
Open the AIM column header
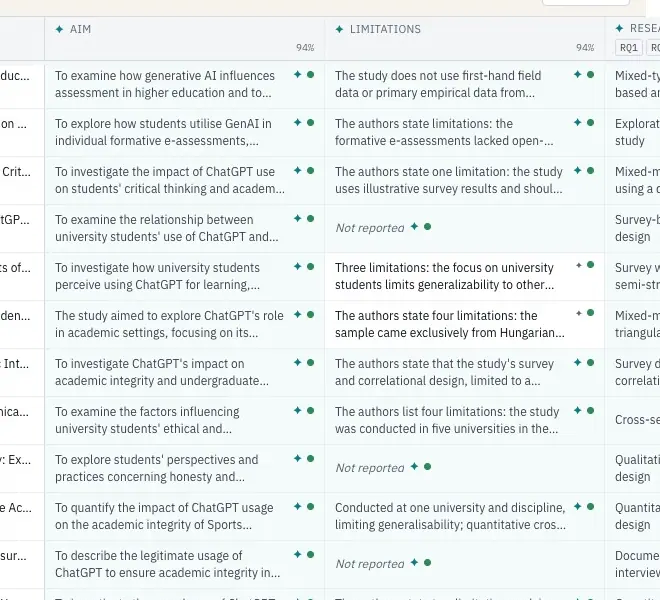185,39
